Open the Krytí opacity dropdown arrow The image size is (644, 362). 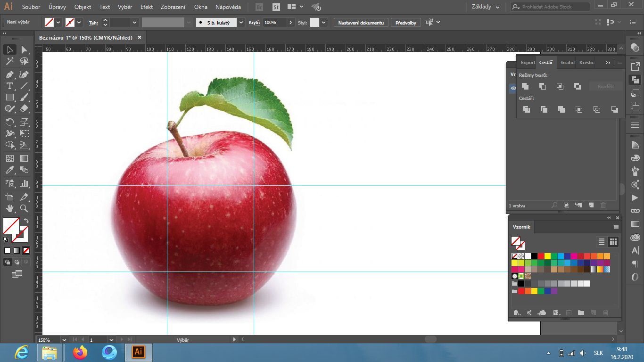tap(291, 22)
